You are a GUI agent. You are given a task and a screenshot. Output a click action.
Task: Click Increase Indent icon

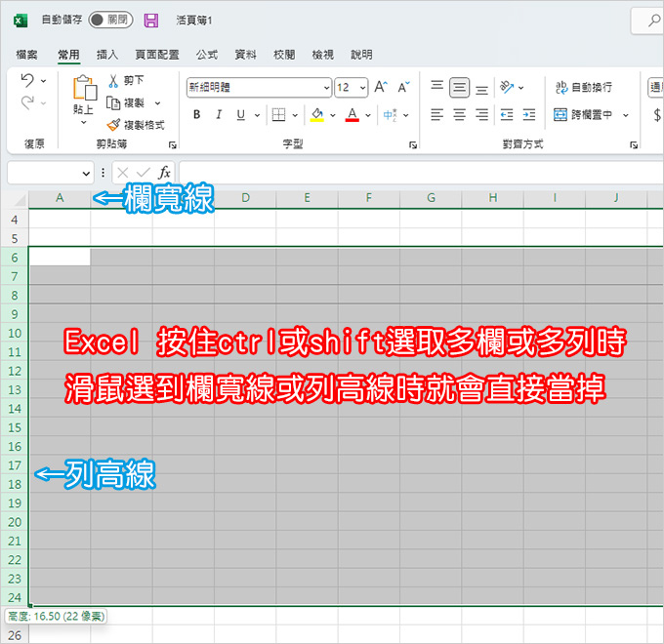529,115
